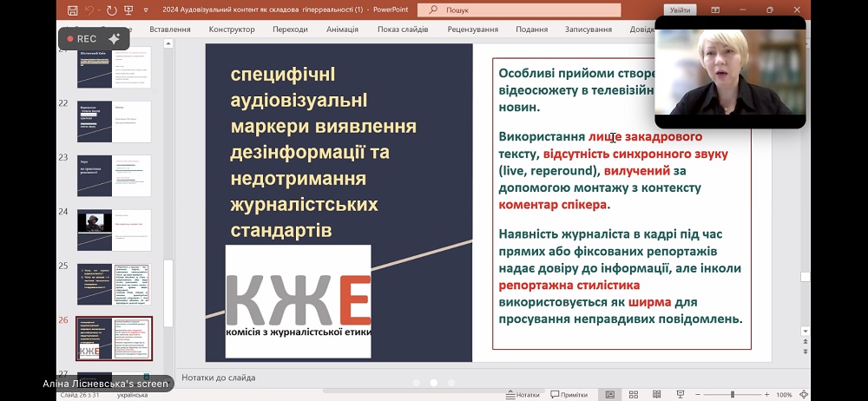Open the Конструктор ribbon tab
The height and width of the screenshot is (401, 868).
click(232, 29)
